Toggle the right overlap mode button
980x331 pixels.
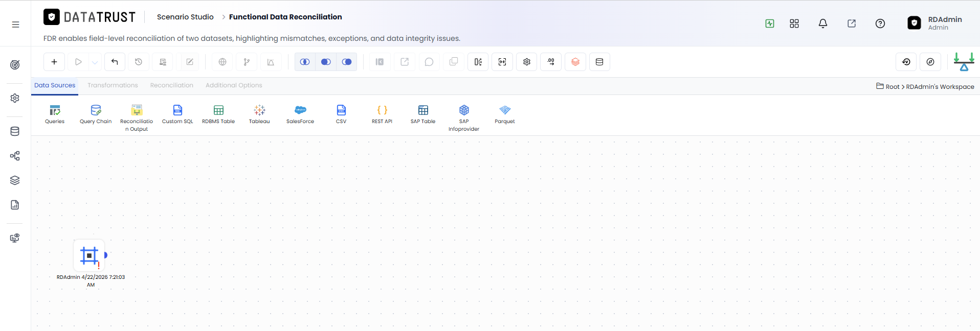coord(347,62)
